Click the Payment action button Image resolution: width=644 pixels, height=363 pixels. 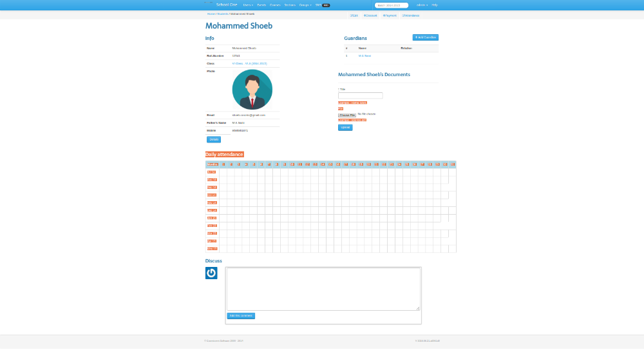(390, 15)
